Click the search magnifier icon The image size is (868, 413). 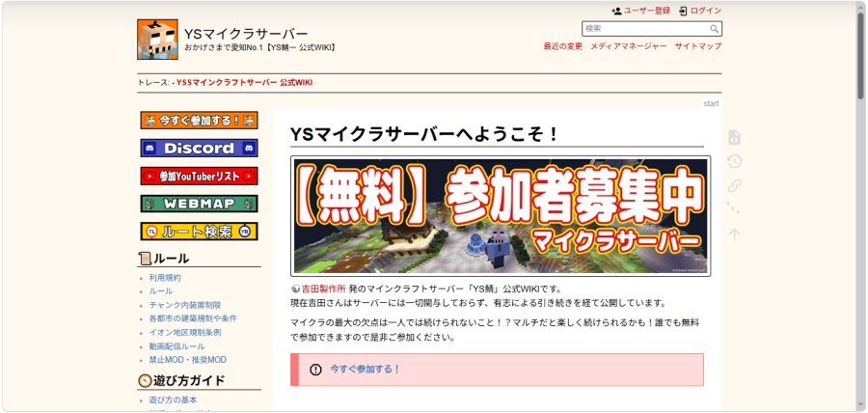(x=715, y=29)
